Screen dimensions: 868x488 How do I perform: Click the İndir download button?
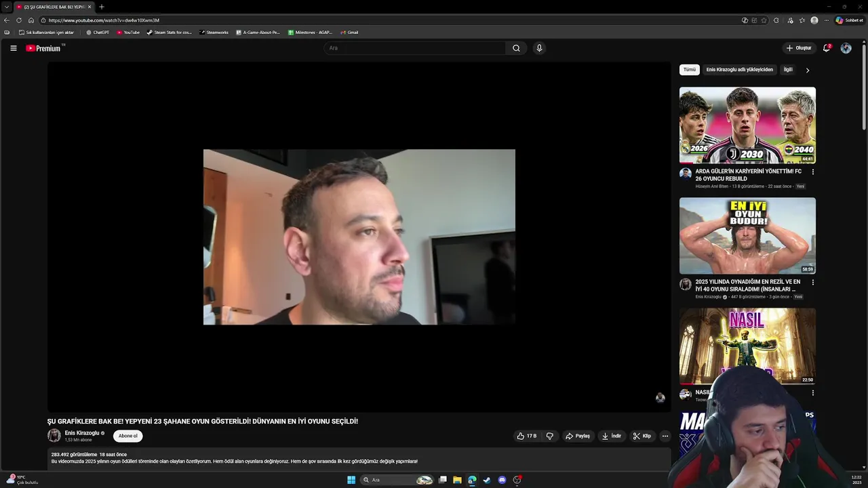point(611,436)
